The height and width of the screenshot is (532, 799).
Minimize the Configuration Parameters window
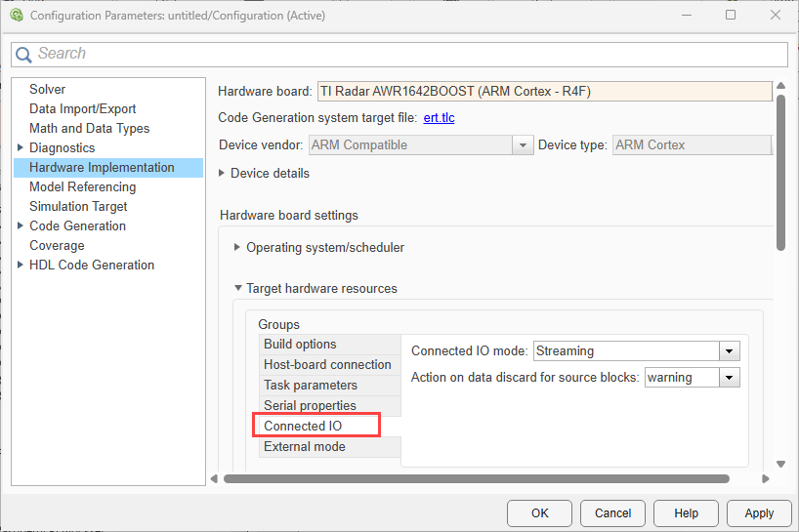tap(687, 16)
